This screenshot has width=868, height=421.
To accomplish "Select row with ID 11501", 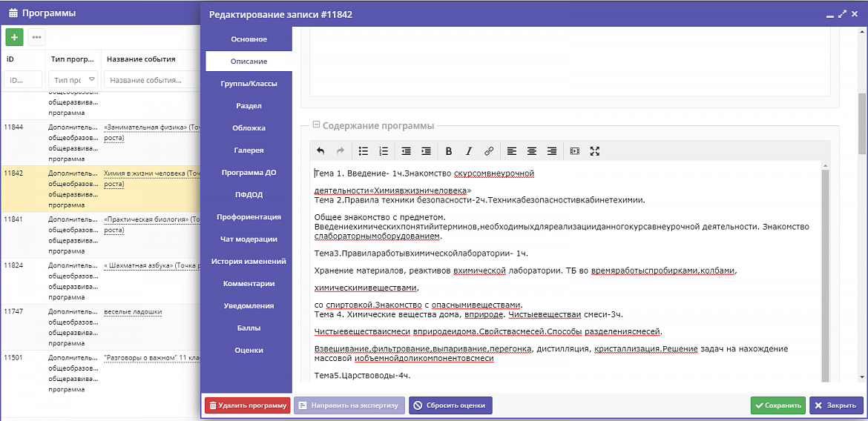I will point(100,373).
